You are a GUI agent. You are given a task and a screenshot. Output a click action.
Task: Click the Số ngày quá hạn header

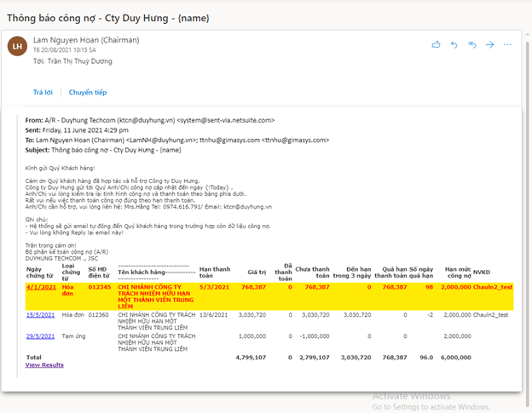(x=421, y=272)
